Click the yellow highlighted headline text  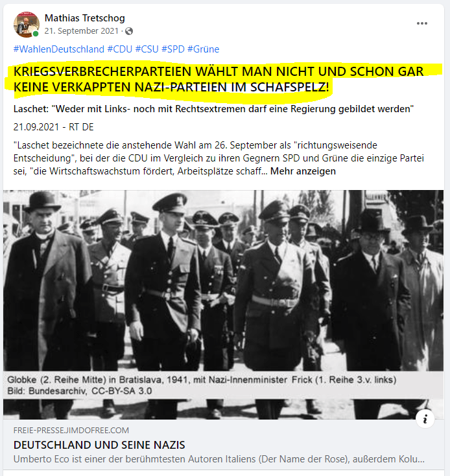pos(219,80)
